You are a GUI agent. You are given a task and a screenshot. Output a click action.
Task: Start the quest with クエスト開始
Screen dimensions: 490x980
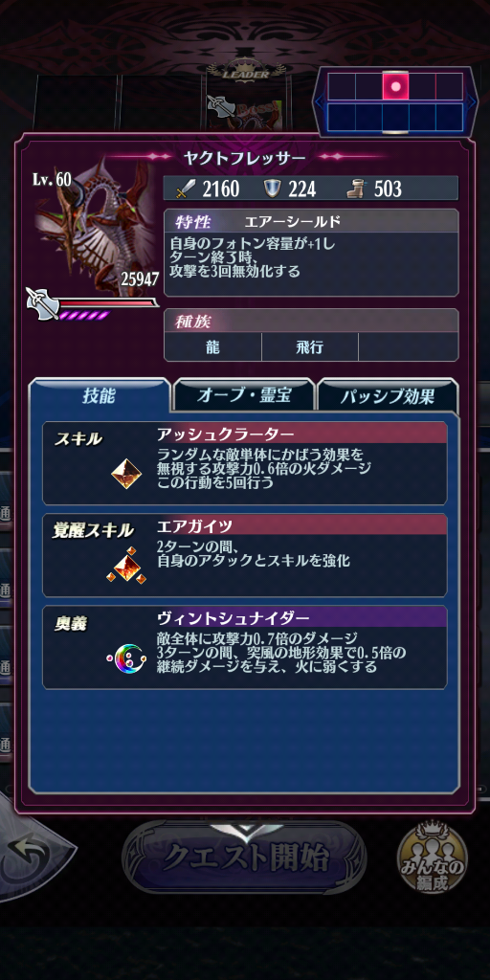point(244,858)
